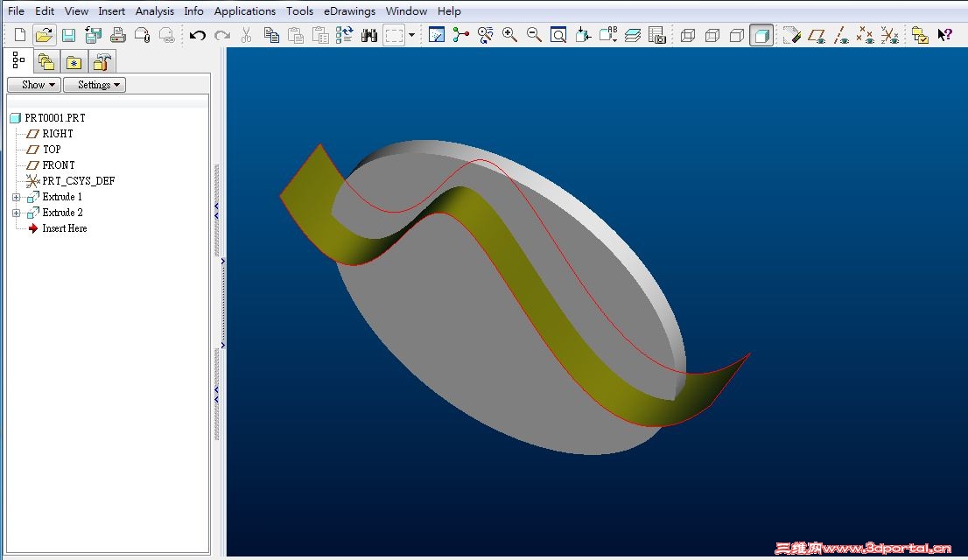The image size is (968, 560).
Task: Open the View menu
Action: point(76,11)
